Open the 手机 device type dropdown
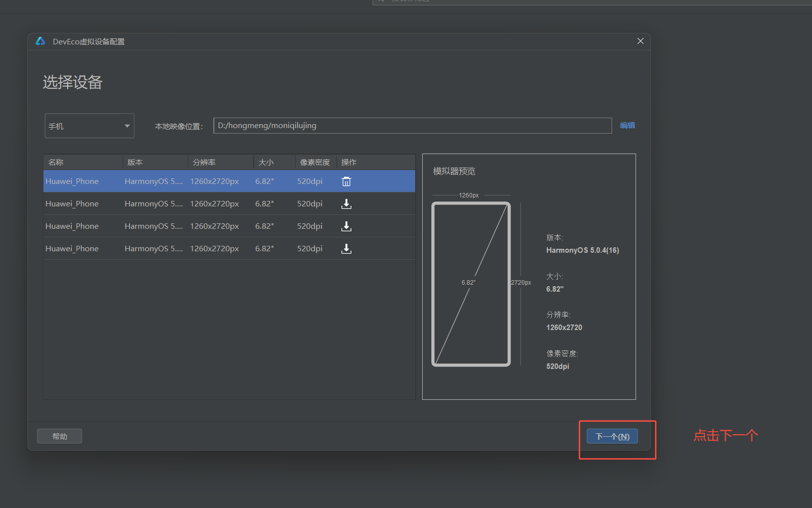This screenshot has height=508, width=812. [x=90, y=126]
